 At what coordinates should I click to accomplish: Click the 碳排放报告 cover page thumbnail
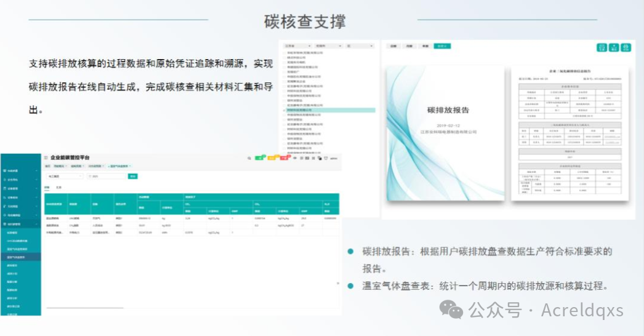click(x=445, y=133)
